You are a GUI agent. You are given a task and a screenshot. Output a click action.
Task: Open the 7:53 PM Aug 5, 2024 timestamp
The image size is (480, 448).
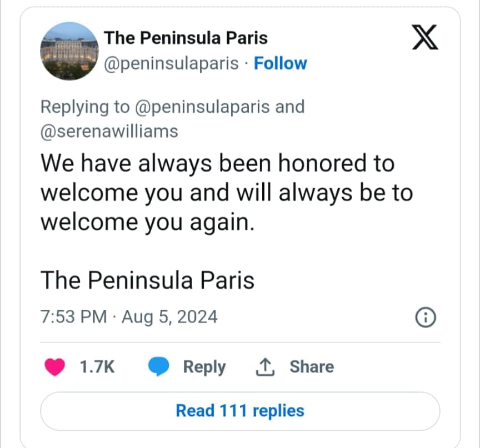point(129,317)
